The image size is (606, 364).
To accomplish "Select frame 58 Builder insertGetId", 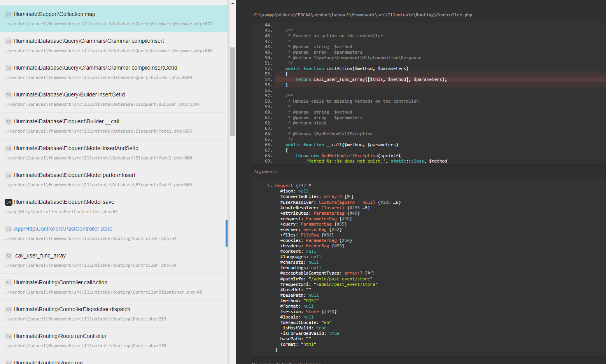I will (114, 99).
